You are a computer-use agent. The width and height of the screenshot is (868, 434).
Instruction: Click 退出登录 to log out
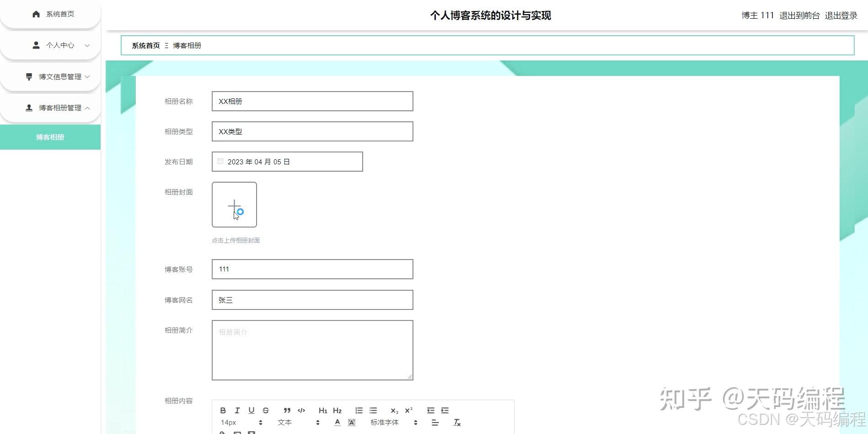[x=841, y=15]
